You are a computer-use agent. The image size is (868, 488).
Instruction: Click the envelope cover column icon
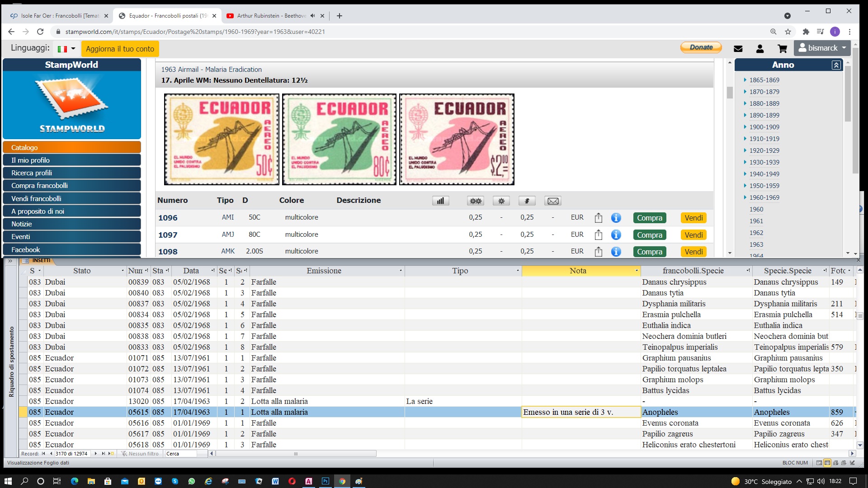[x=553, y=201]
